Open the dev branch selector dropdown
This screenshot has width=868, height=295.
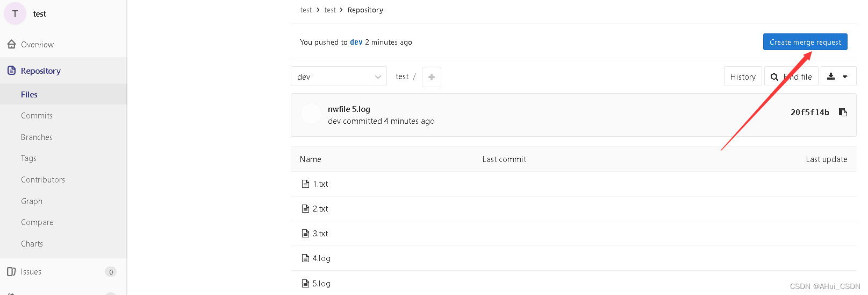tap(339, 77)
